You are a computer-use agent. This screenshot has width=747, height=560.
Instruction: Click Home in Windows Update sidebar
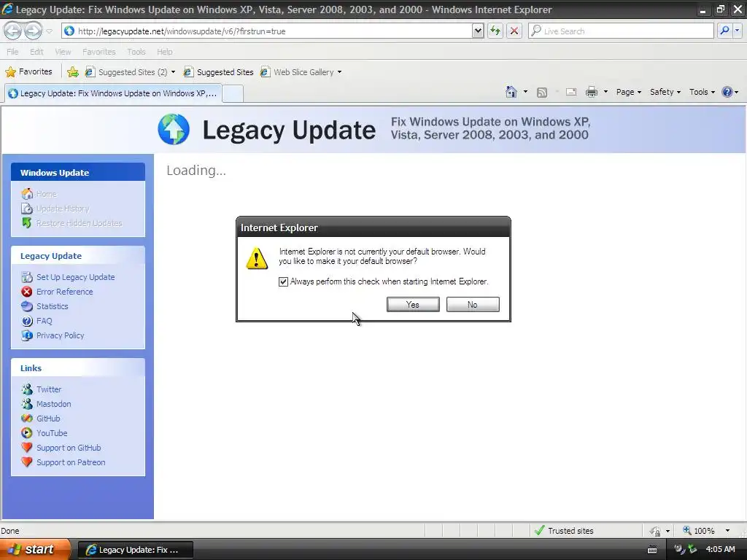click(x=46, y=194)
